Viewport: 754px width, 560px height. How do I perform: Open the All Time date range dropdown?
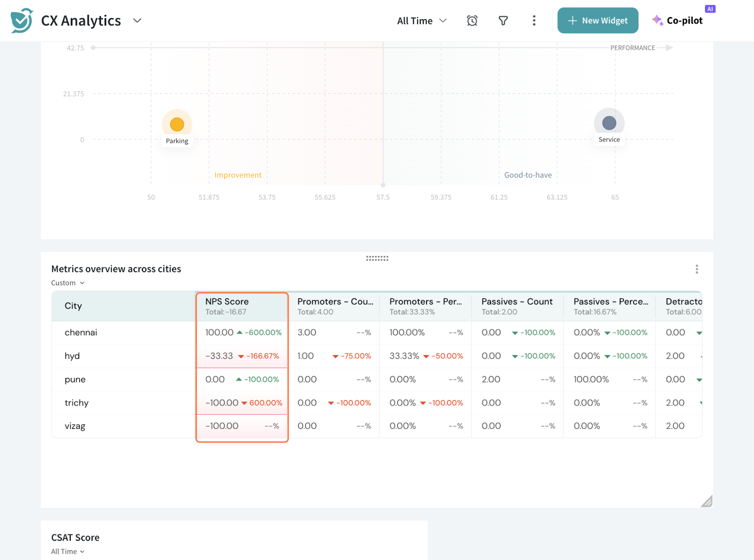422,21
